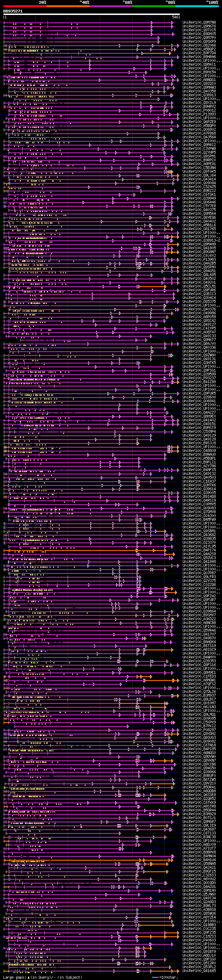Click the long orange alignment bar in the B4PI74 row
Image resolution: width=222 pixels, height=980 pixels.
coord(85,550)
